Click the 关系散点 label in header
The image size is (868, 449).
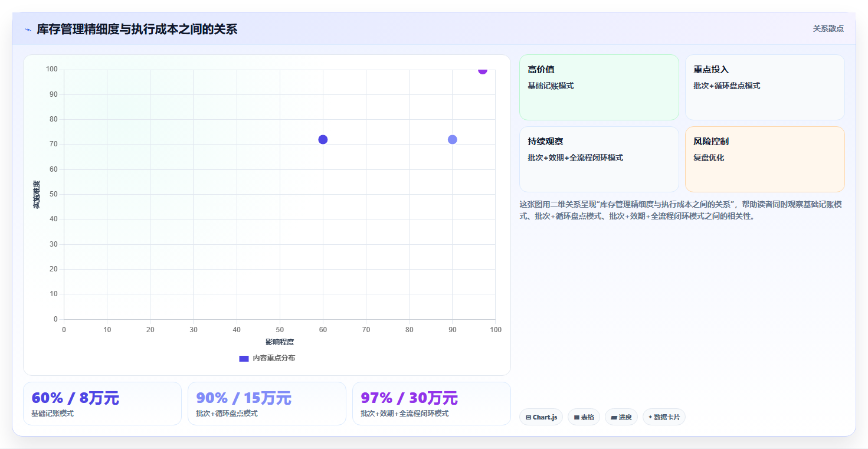click(x=828, y=28)
